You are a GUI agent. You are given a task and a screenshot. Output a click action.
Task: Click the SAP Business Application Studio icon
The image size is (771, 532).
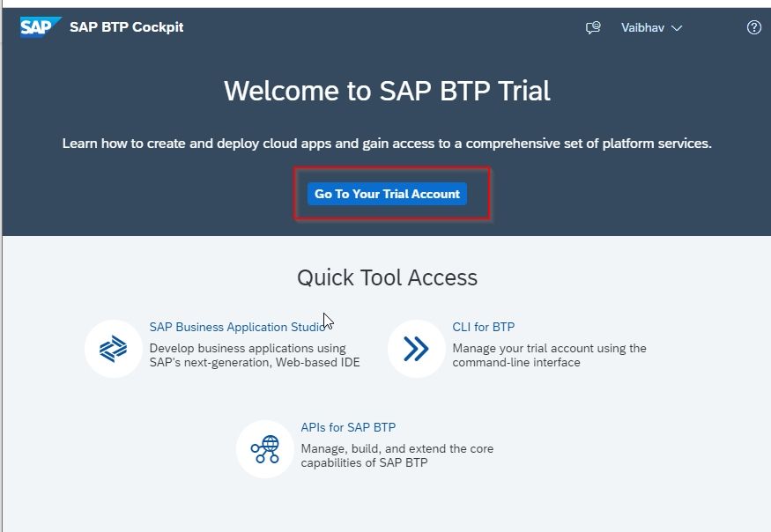(114, 349)
